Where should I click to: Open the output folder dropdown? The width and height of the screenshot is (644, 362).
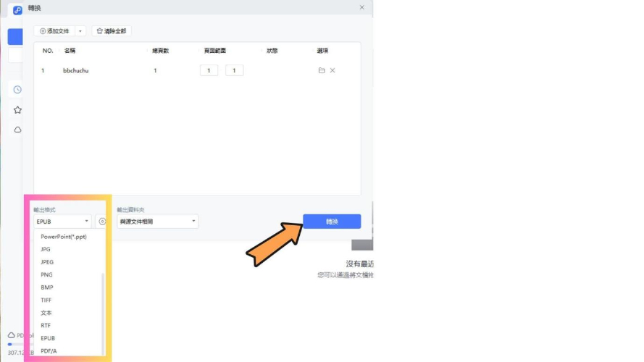coord(157,222)
